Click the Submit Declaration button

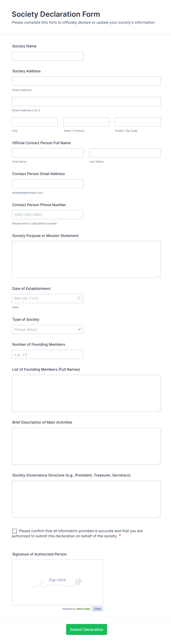point(86,629)
